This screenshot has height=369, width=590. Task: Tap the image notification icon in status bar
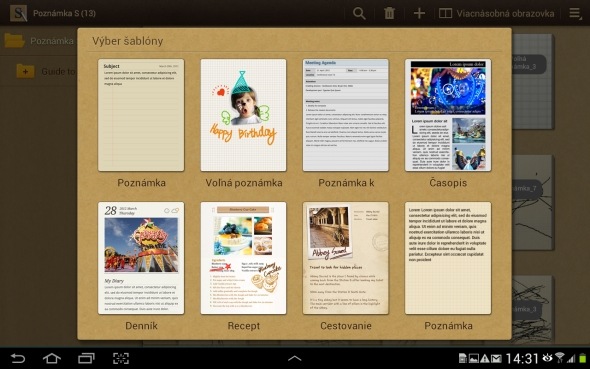click(473, 358)
